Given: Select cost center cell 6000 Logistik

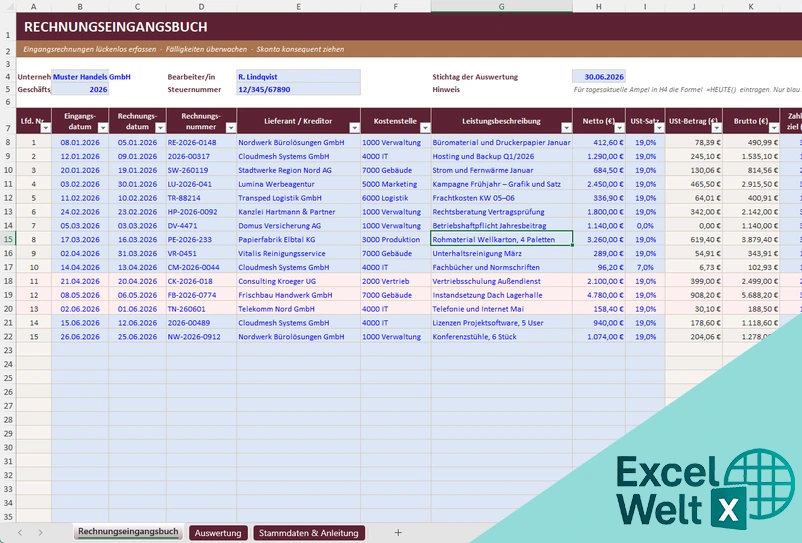Looking at the screenshot, I should 395,198.
